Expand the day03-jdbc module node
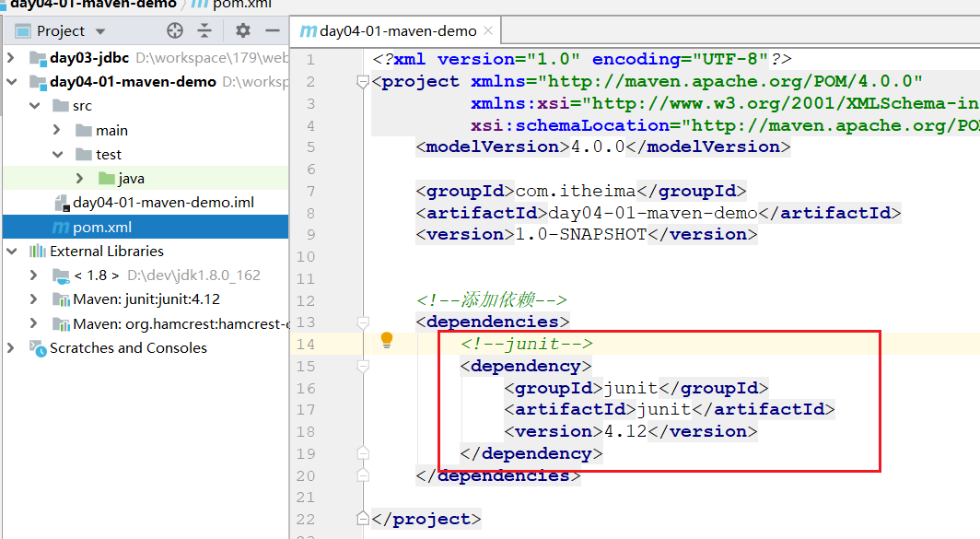 coord(11,58)
